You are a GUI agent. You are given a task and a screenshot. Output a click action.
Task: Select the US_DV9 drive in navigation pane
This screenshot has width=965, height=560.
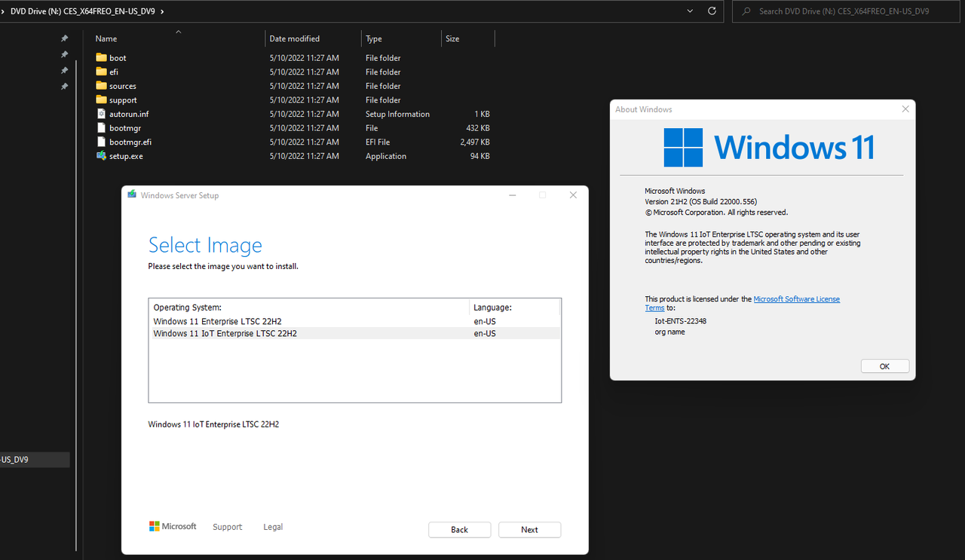click(x=35, y=459)
